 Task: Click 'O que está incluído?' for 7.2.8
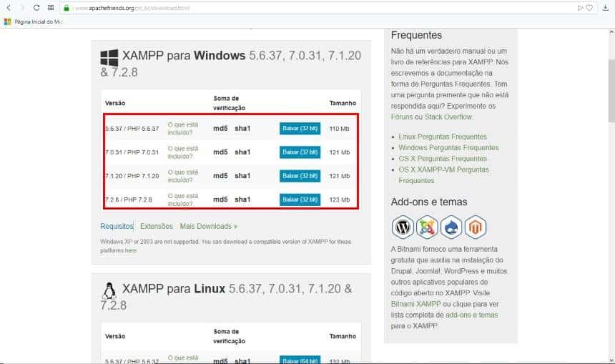tap(183, 200)
